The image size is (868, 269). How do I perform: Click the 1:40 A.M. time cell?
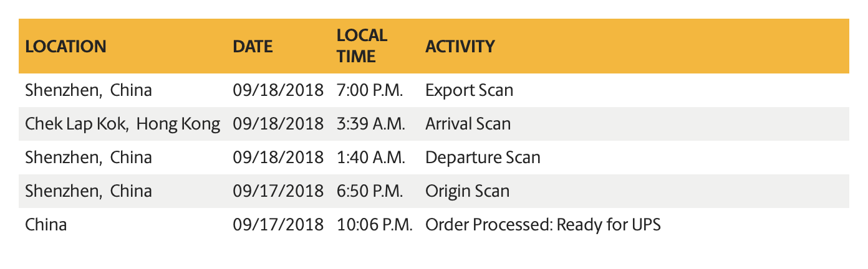(370, 157)
